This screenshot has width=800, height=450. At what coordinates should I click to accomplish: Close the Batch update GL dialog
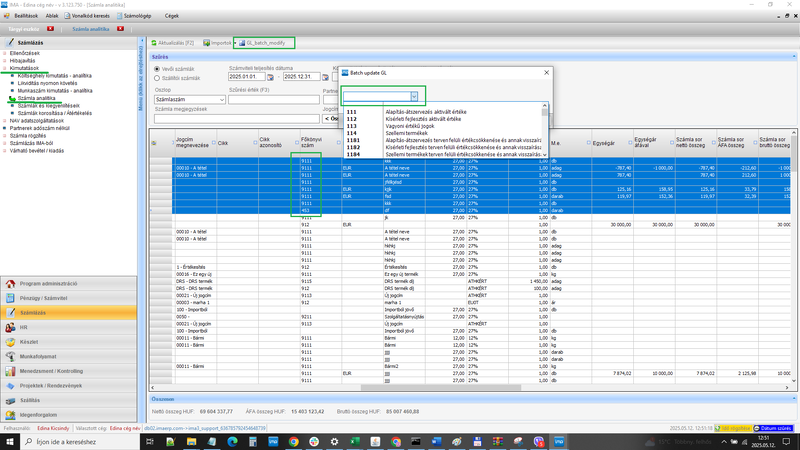pyautogui.click(x=546, y=72)
